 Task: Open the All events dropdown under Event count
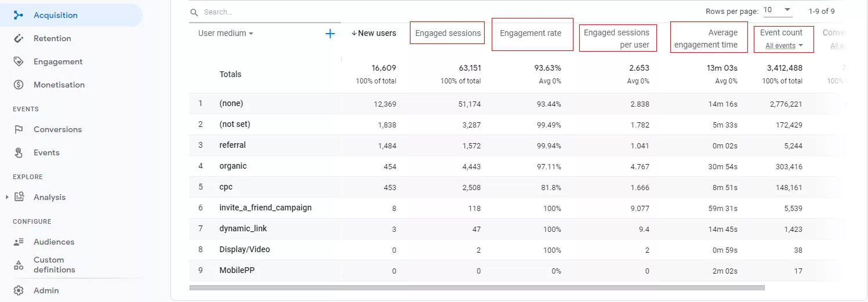(x=784, y=46)
